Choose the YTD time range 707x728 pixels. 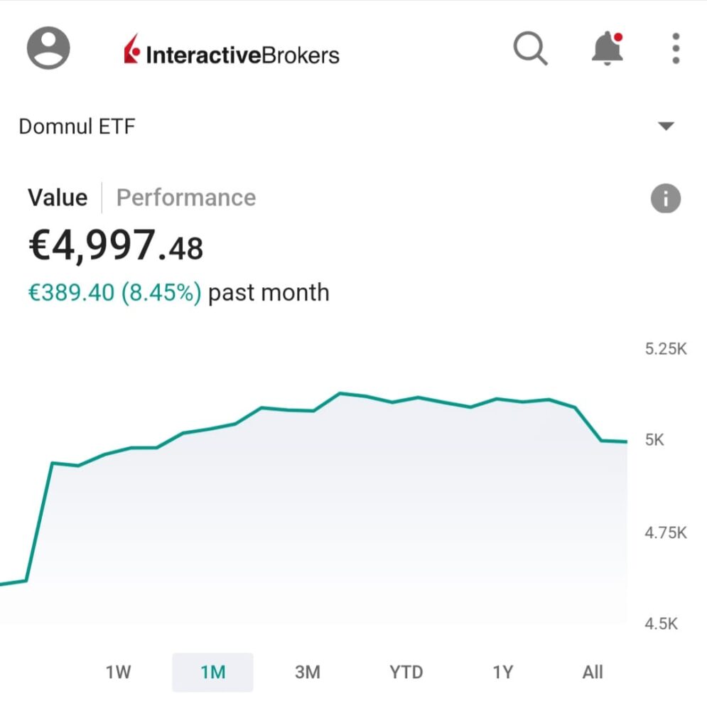click(x=406, y=672)
